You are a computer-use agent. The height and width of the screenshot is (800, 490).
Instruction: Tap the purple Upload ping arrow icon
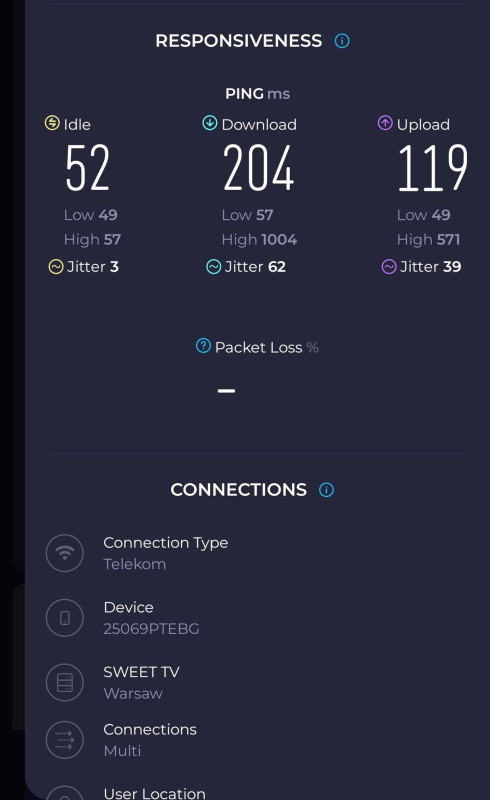tap(385, 123)
